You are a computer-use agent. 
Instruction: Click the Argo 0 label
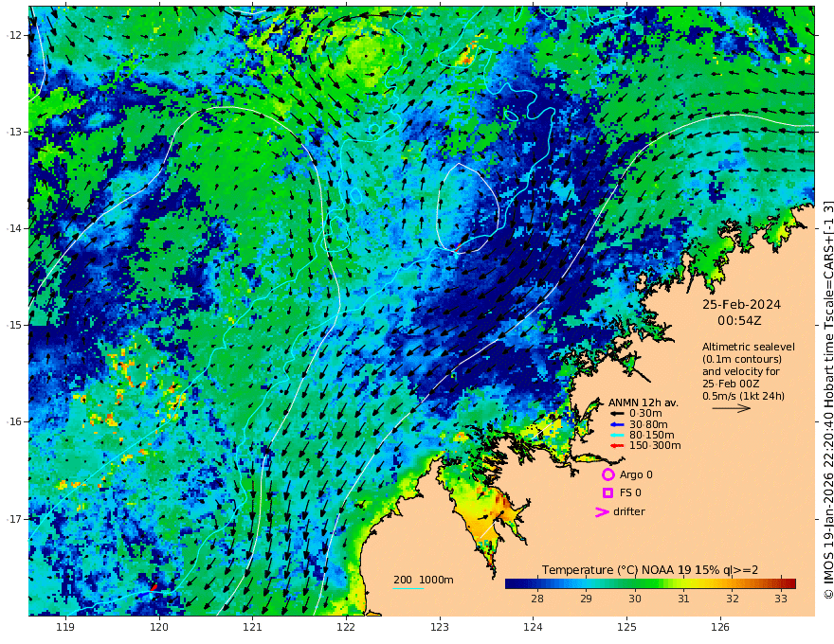(636, 474)
